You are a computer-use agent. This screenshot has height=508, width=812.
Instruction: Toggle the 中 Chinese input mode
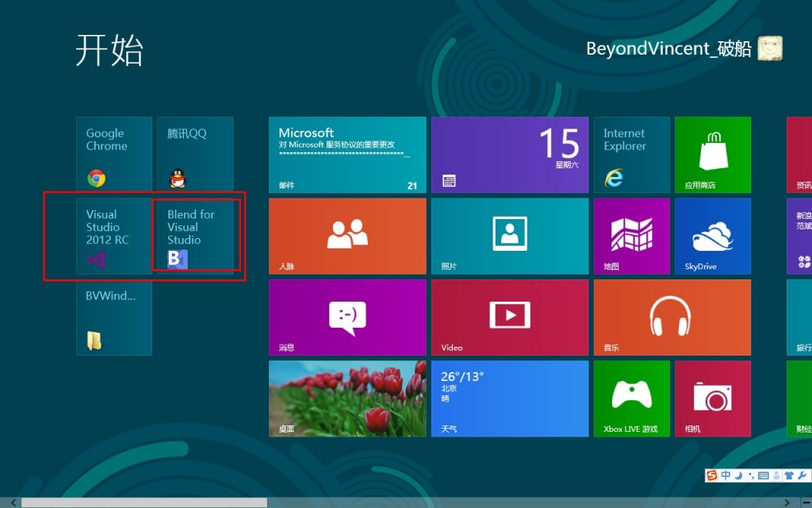coord(726,475)
